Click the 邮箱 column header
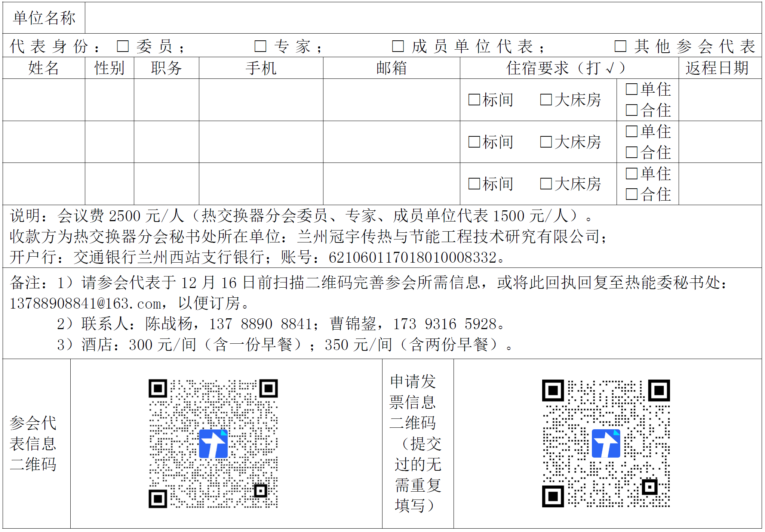Image resolution: width=765 pixels, height=532 pixels. [391, 68]
